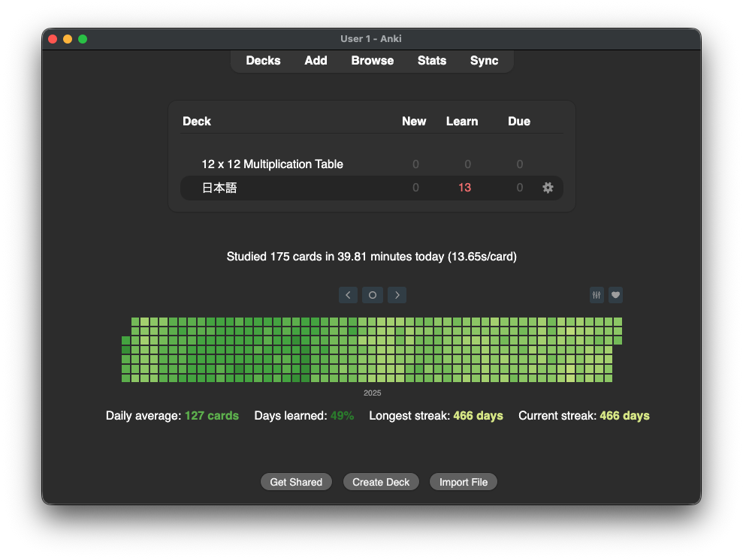Go to next year in heatmap

click(x=397, y=295)
